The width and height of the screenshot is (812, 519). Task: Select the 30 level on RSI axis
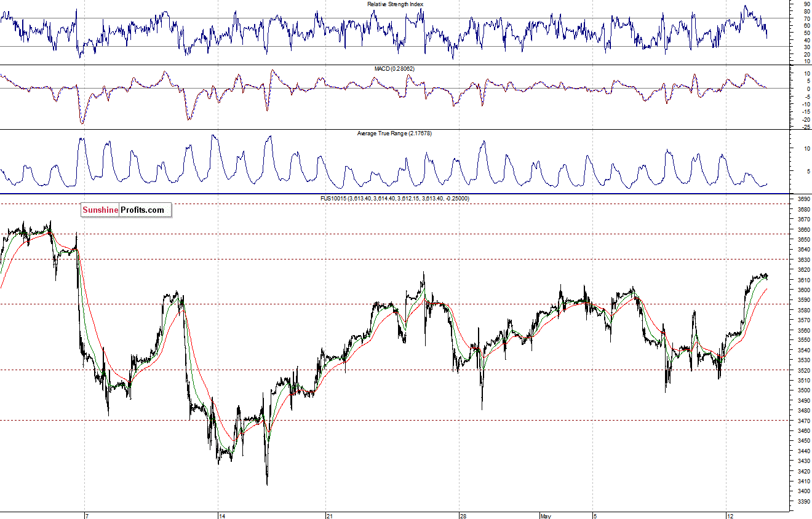pyautogui.click(x=806, y=47)
